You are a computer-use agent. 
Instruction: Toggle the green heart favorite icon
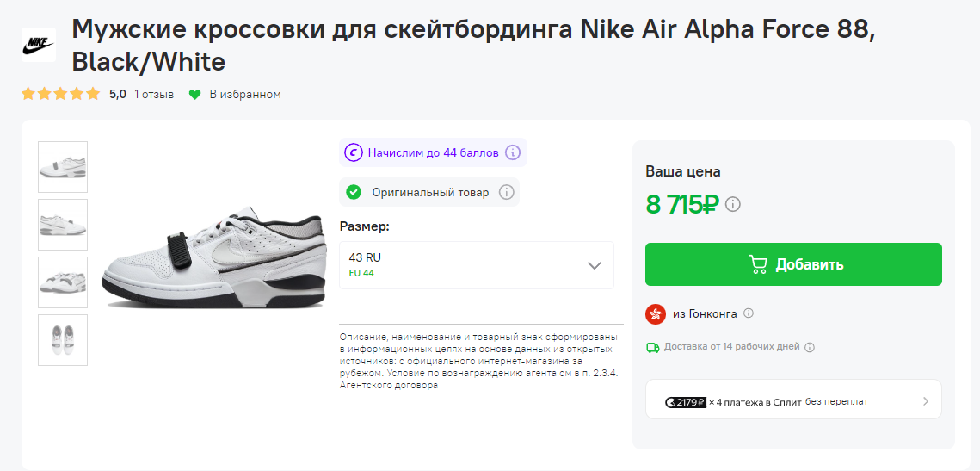[194, 94]
